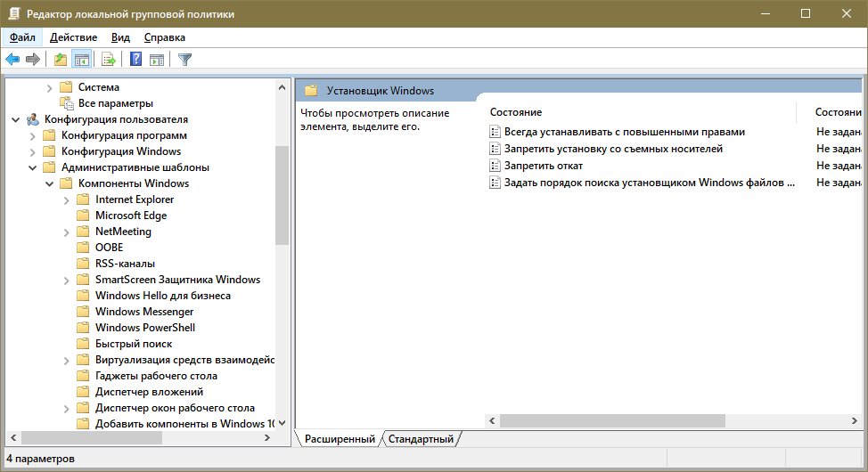Click the horizontal scrollbar of the policy list

[613, 420]
